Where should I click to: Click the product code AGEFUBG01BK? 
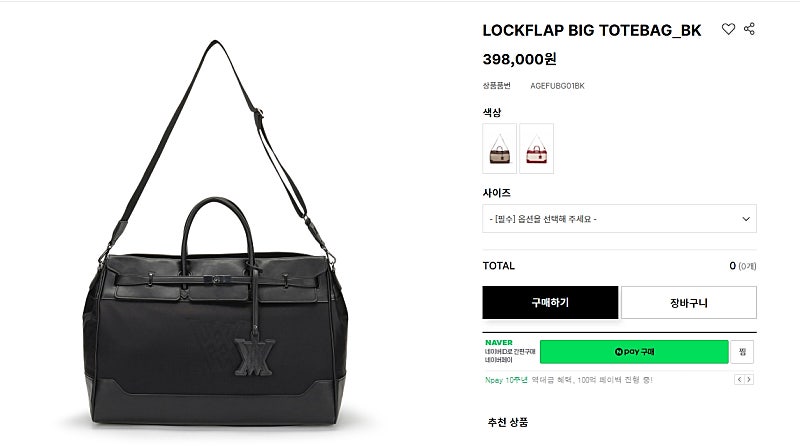557,86
